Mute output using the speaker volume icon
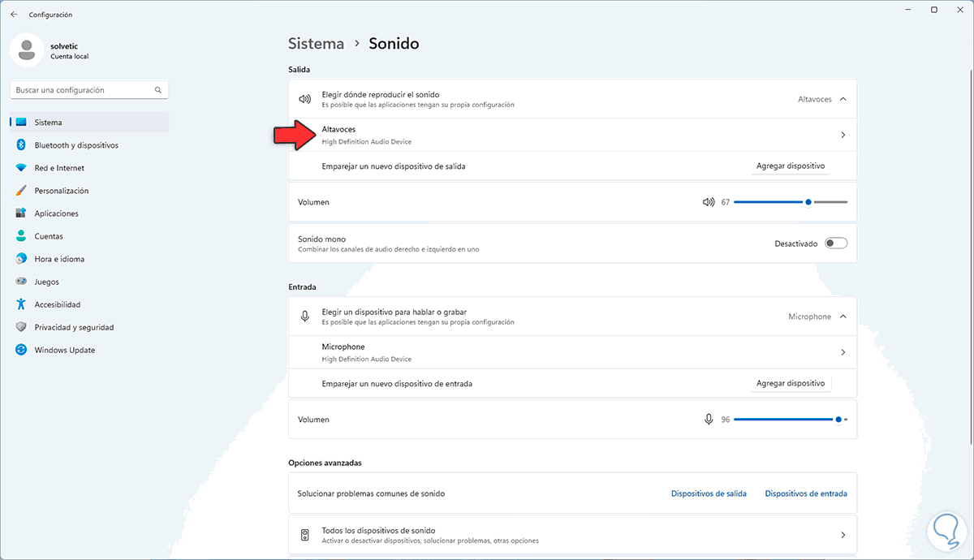Image resolution: width=974 pixels, height=560 pixels. point(709,202)
